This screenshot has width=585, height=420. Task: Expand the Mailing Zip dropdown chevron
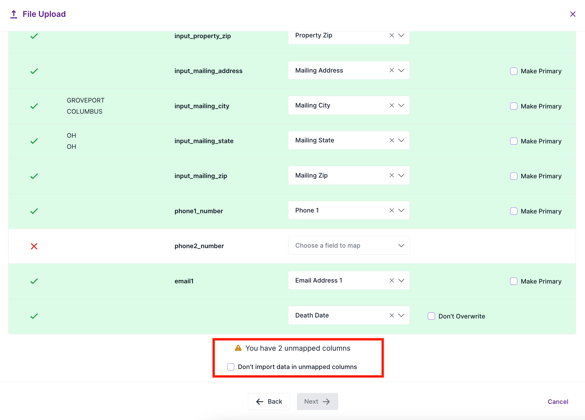tap(401, 175)
